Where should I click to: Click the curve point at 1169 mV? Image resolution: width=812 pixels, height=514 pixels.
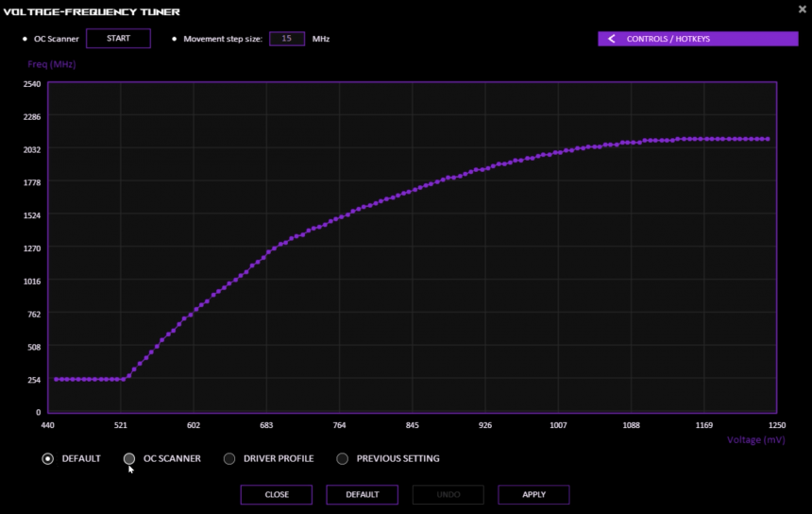coord(703,139)
